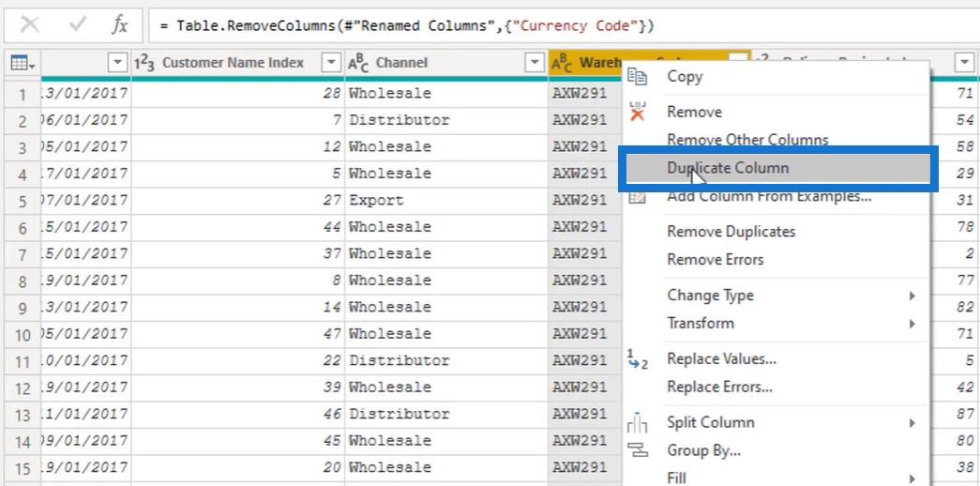Click Distributor cell in row 13

coord(445,414)
